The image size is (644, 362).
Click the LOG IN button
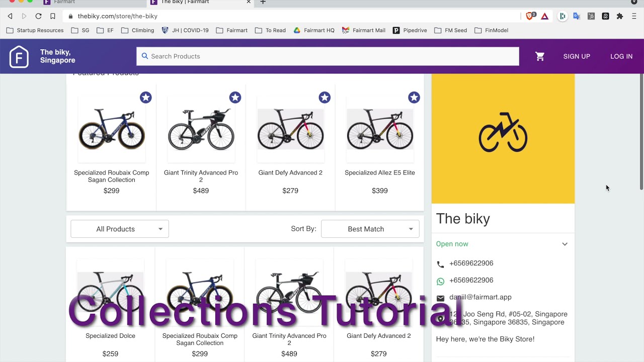tap(621, 56)
